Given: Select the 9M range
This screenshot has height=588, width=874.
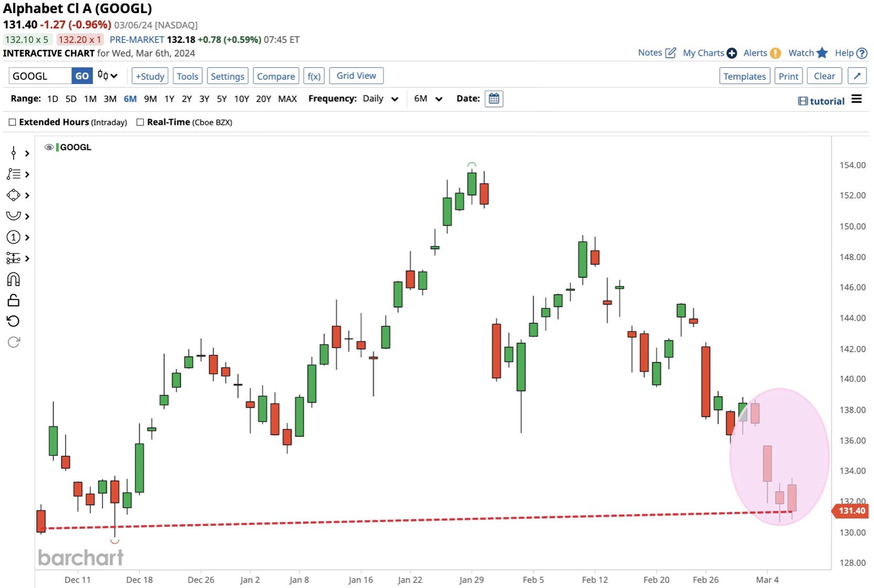Looking at the screenshot, I should click(x=150, y=99).
